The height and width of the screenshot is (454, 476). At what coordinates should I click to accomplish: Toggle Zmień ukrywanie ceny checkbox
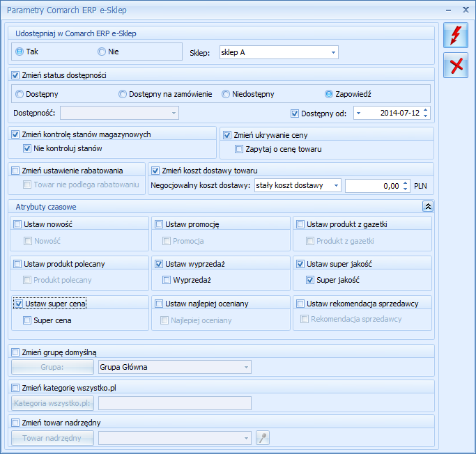227,135
